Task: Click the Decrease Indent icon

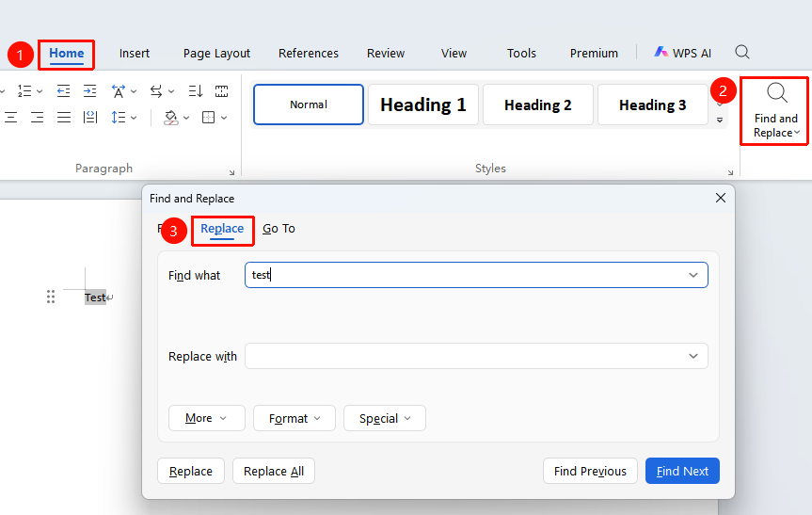Action: [x=63, y=91]
